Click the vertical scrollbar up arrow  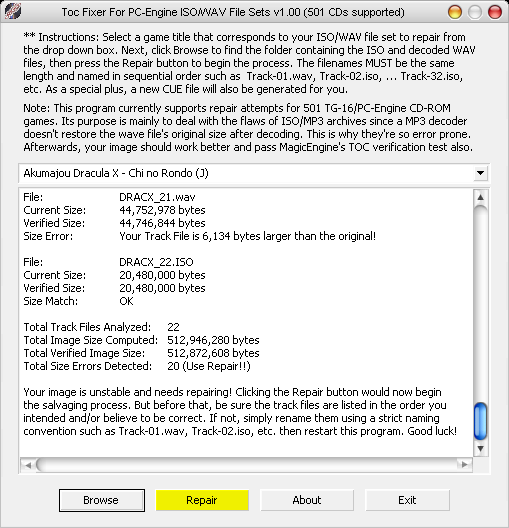[x=480, y=197]
